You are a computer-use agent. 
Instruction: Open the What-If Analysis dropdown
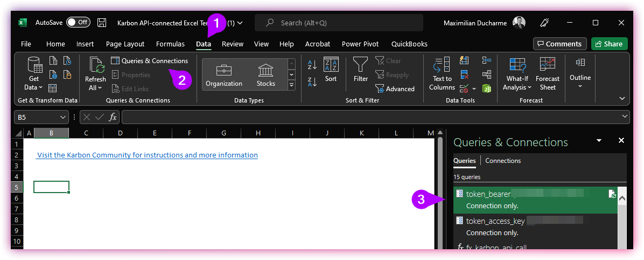(517, 74)
